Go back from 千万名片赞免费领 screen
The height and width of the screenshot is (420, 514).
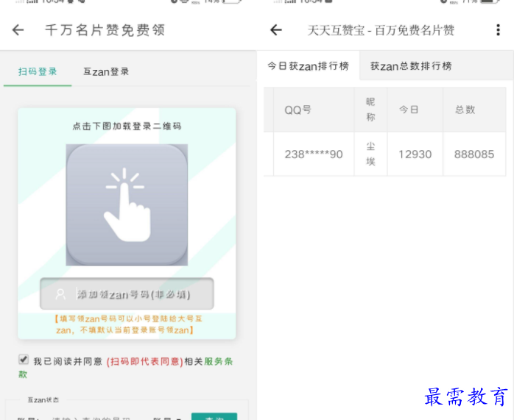click(x=18, y=29)
